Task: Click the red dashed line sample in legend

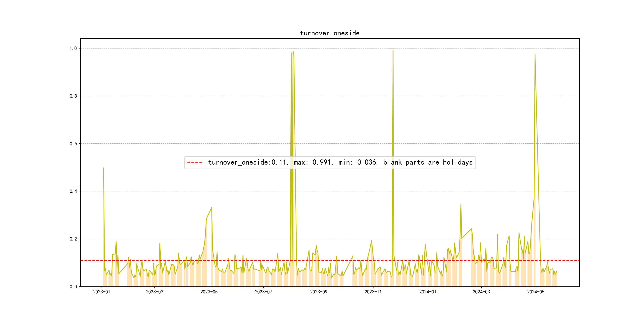Action: (x=195, y=163)
